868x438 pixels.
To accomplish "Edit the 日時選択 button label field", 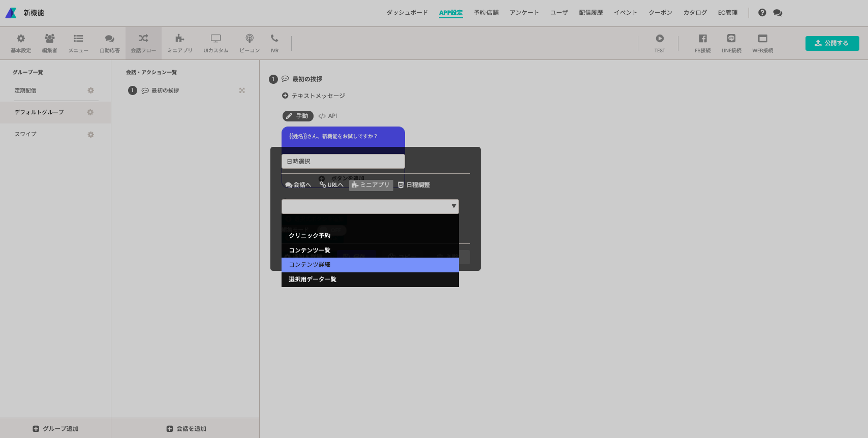I will click(343, 162).
